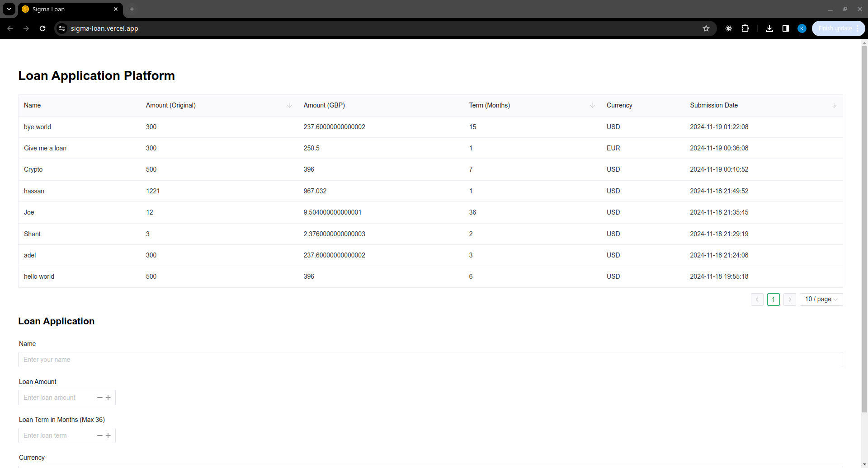Open the tab search dropdown
The height and width of the screenshot is (468, 868).
pos(9,9)
